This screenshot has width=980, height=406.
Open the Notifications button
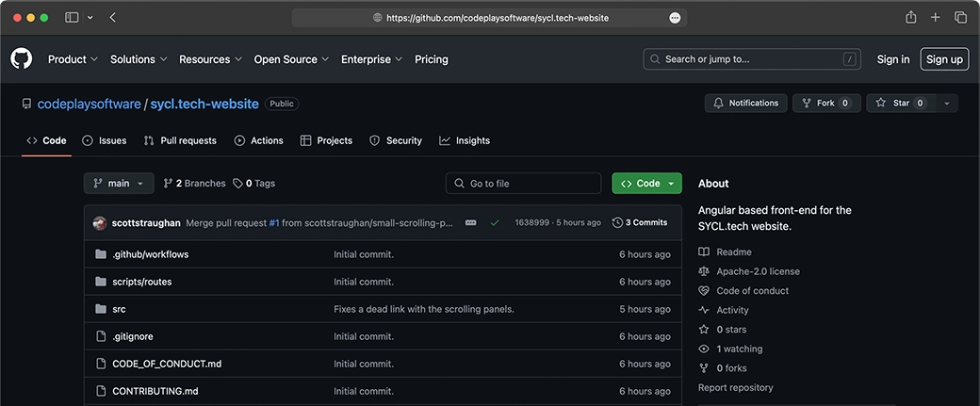click(x=745, y=103)
